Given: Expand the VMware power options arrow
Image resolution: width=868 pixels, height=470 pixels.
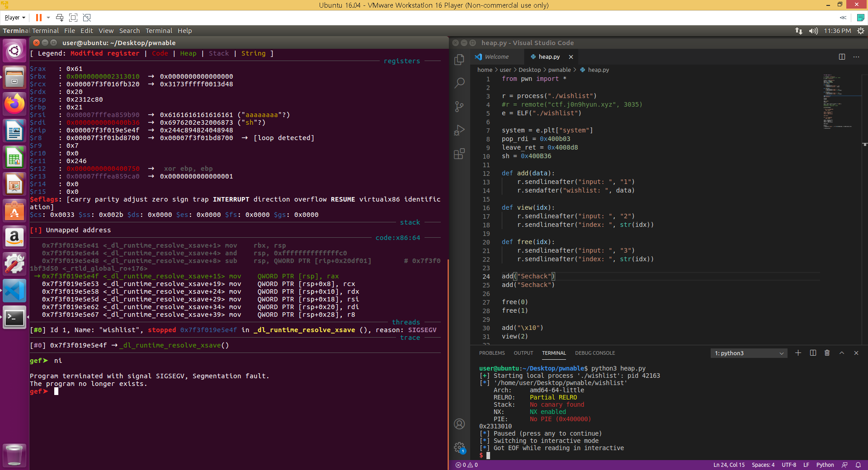Looking at the screenshot, I should (48, 18).
